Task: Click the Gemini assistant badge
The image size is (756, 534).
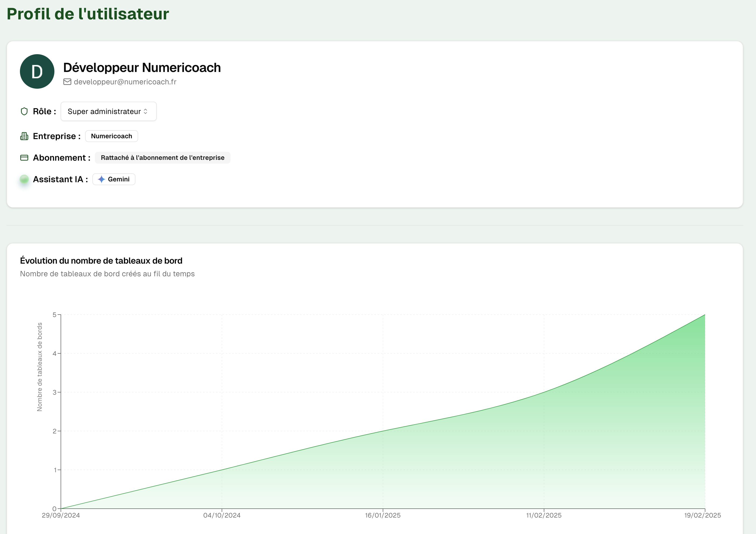Action: pos(114,179)
